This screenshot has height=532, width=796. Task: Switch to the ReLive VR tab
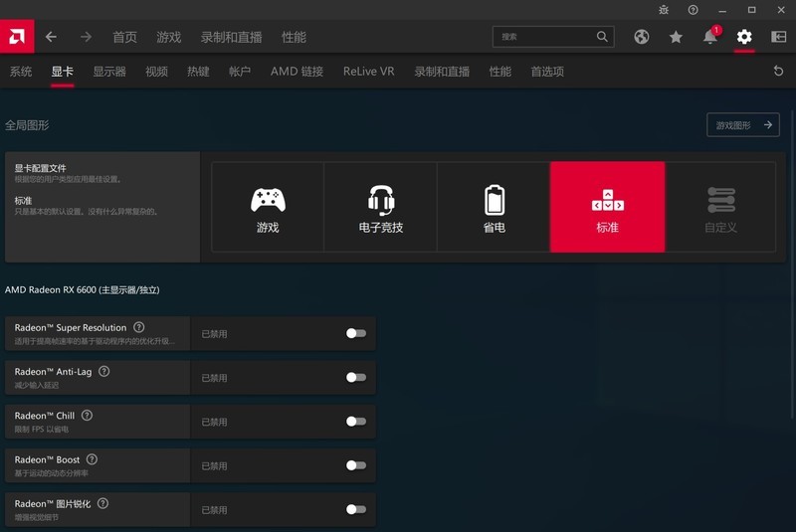click(x=368, y=72)
